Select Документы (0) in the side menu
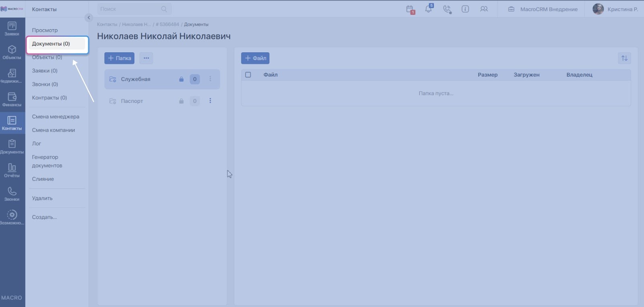 51,44
